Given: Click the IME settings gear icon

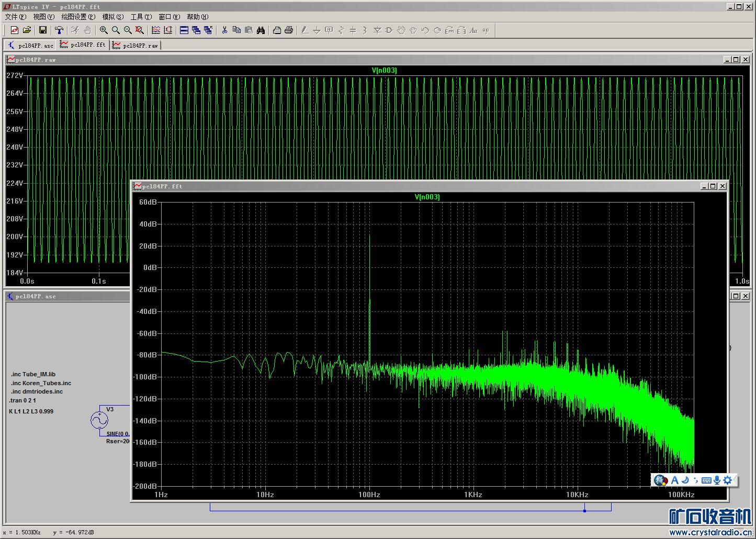Looking at the screenshot, I should [728, 480].
